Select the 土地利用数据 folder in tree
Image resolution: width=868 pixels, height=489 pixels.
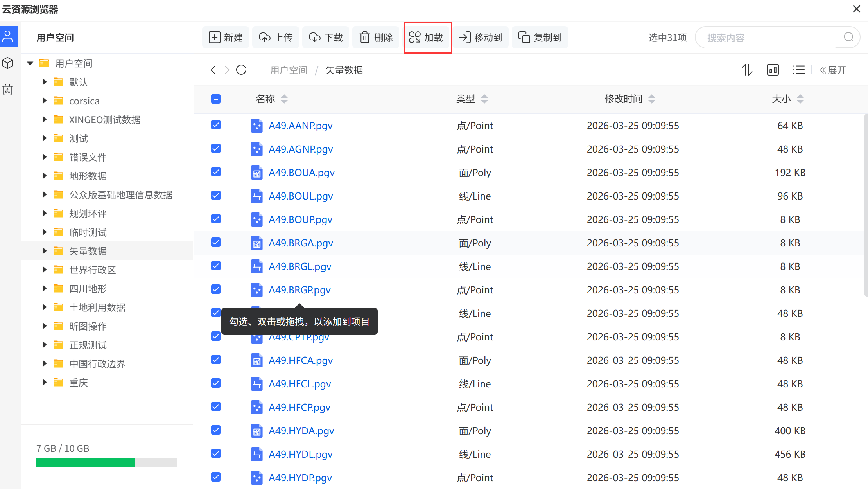coord(97,307)
